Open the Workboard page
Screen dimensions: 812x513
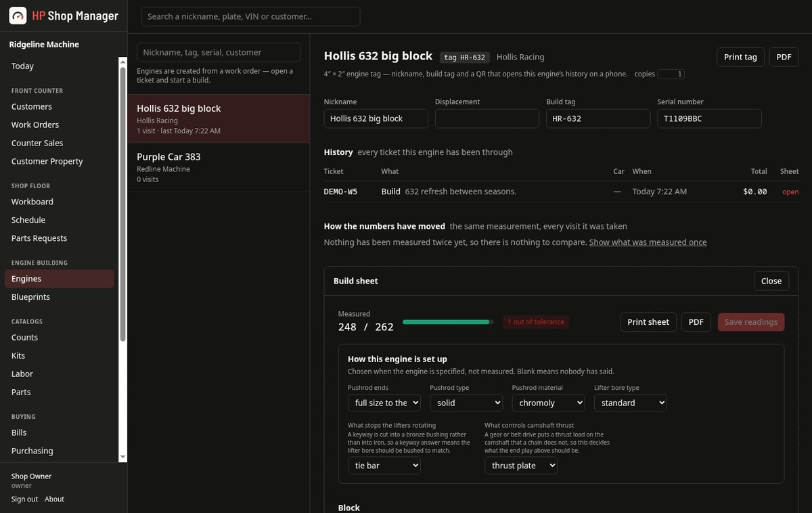tap(59, 202)
